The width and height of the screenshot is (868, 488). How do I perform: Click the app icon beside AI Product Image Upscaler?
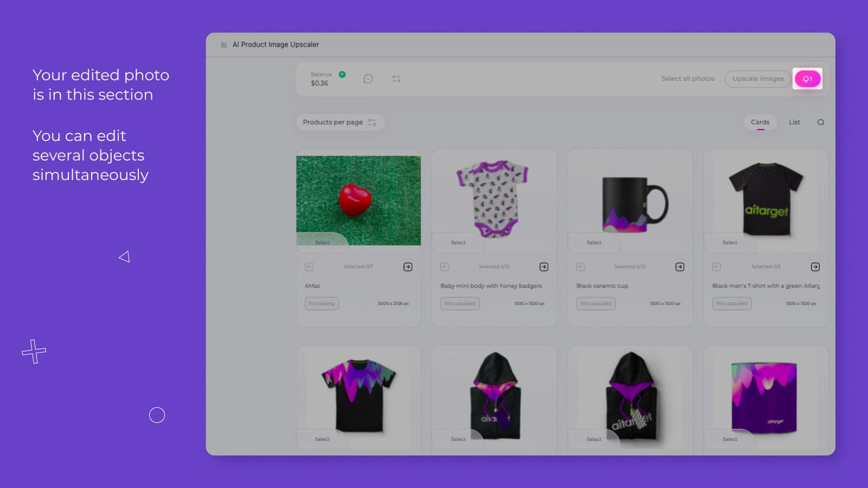coord(224,45)
